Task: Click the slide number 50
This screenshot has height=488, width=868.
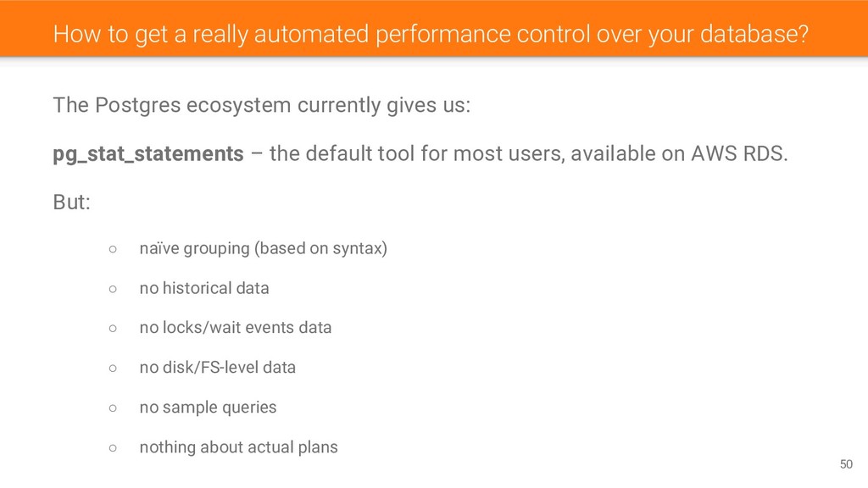Action: [846, 464]
